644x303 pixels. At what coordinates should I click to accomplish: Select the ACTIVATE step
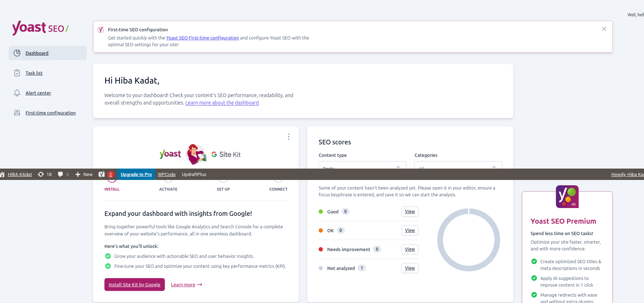(168, 189)
